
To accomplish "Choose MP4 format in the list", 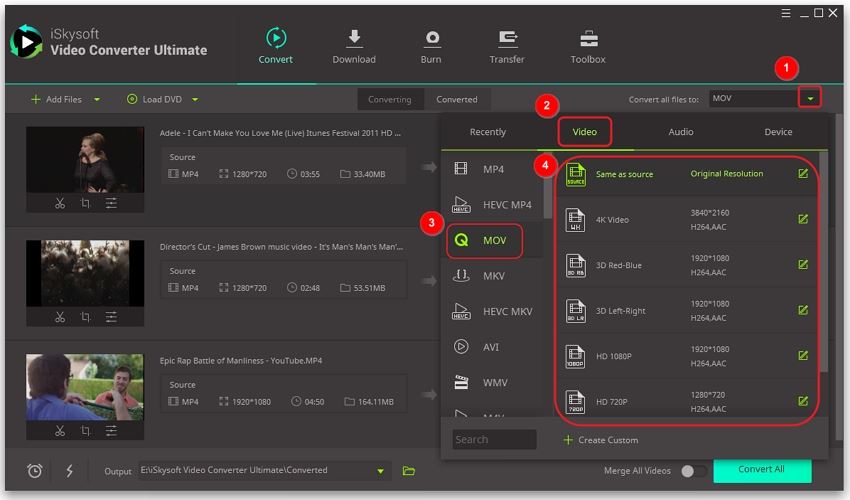I will click(x=492, y=169).
